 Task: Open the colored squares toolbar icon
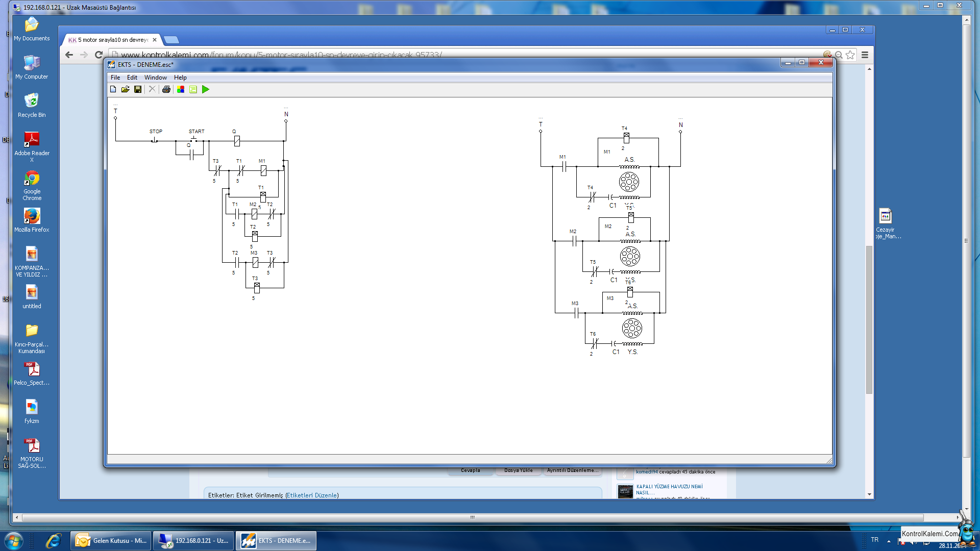181,89
